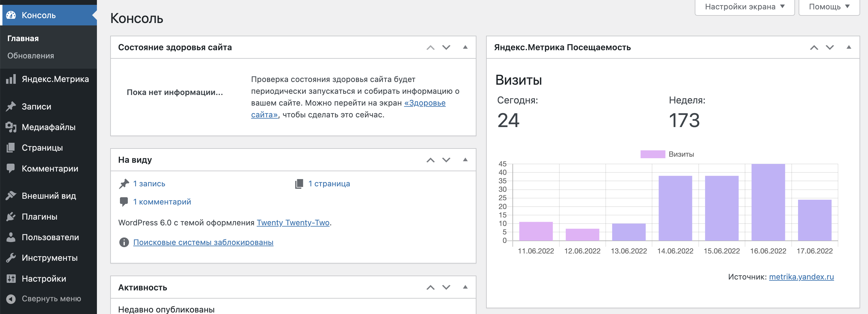
Task: Move Яндекс.Метрика Посещаемость widget up
Action: tap(814, 47)
